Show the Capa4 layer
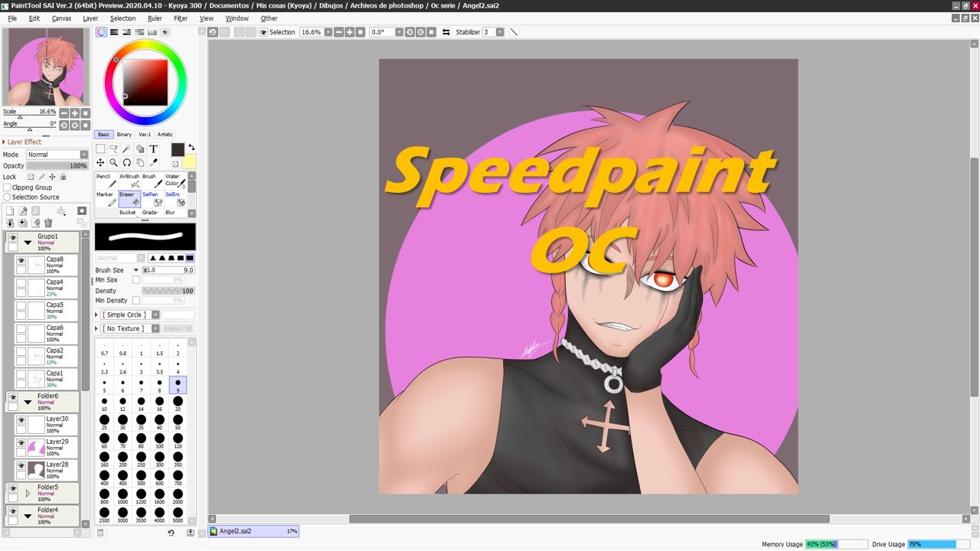Image resolution: width=980 pixels, height=551 pixels. tap(21, 284)
